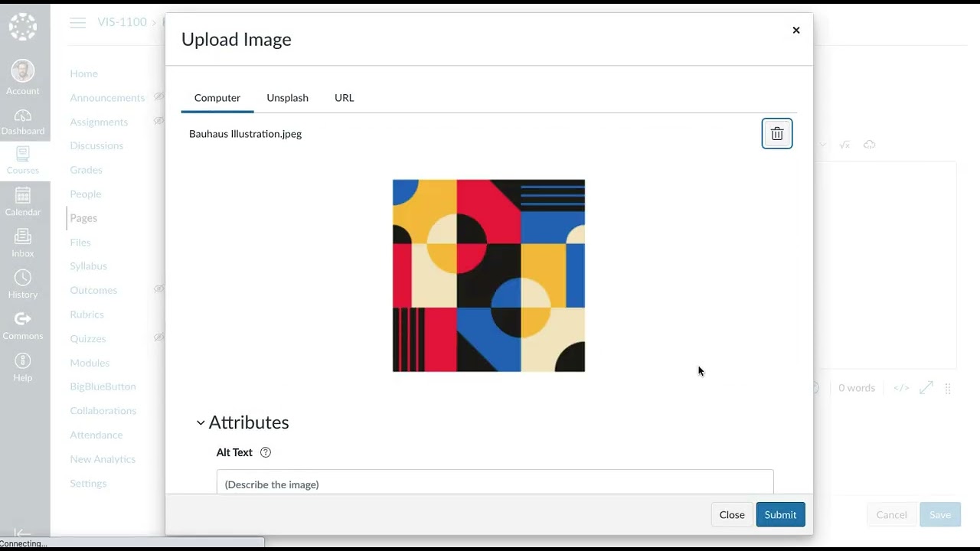The image size is (980, 551).
Task: Open People in course navigation
Action: point(86,194)
